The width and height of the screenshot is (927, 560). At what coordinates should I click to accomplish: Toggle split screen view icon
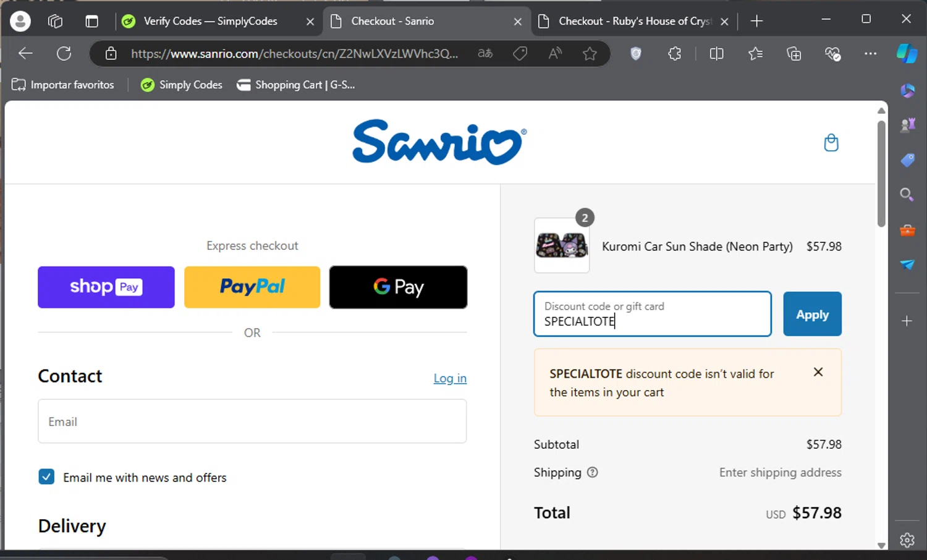(716, 54)
